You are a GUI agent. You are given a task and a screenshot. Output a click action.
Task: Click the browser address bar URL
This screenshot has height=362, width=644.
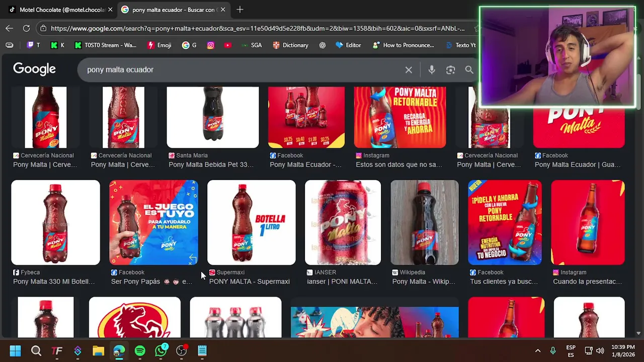tap(257, 29)
